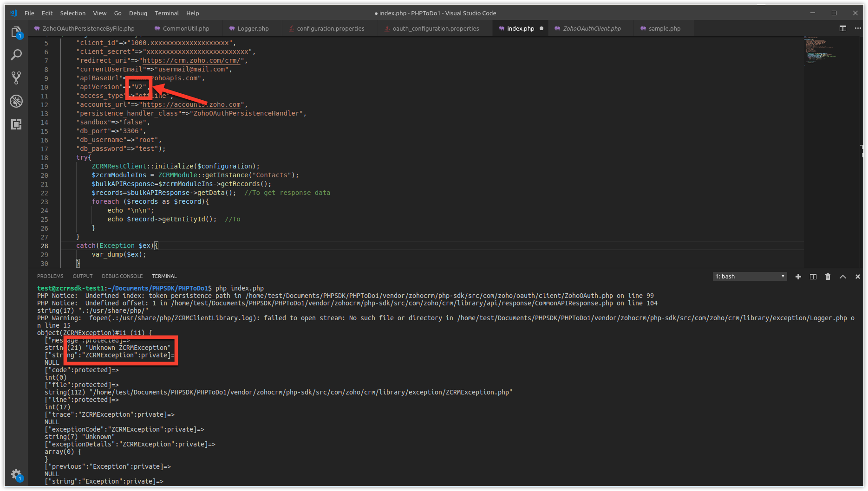Follow the https://accounts.zoho.com link
Screen dimensions: 868x491
(x=191, y=104)
